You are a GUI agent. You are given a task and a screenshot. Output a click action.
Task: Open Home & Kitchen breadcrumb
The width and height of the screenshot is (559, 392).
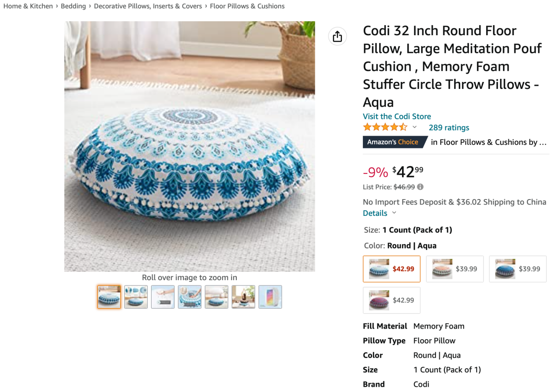(x=28, y=6)
